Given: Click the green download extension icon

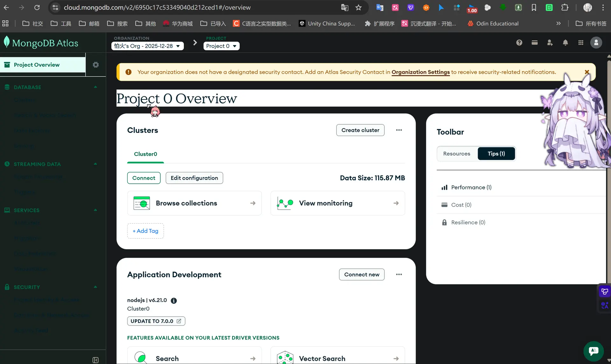Looking at the screenshot, I should [518, 7].
